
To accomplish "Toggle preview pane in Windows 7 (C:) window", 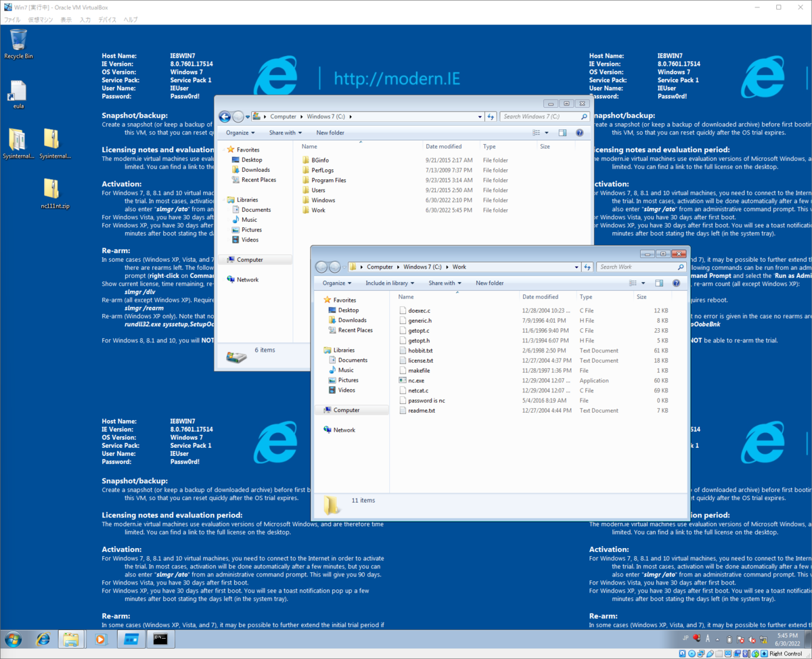I will [563, 133].
